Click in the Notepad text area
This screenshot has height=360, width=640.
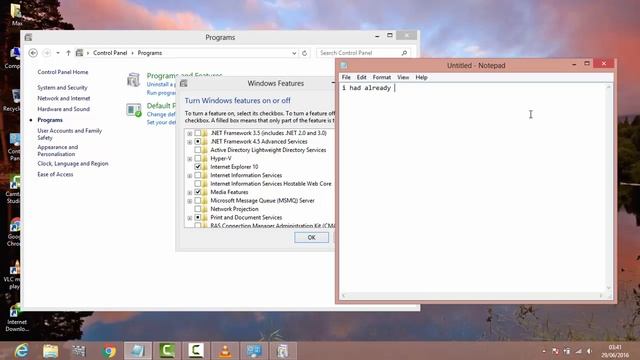(x=473, y=188)
